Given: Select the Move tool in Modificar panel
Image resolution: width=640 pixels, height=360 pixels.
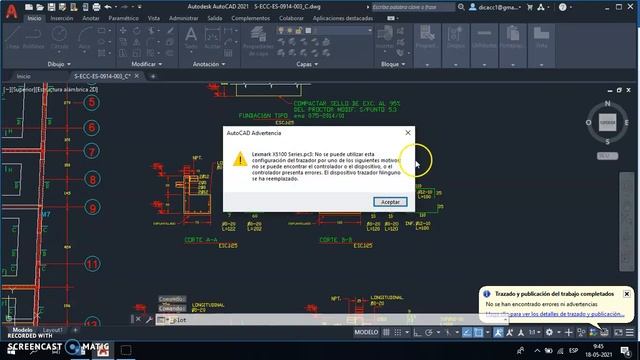Looking at the screenshot, I should click(123, 31).
